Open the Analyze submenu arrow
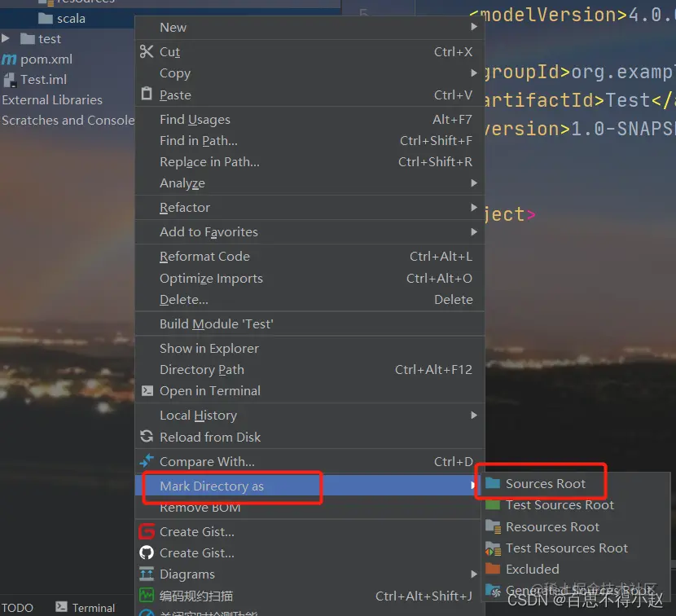The height and width of the screenshot is (616, 676). (474, 183)
